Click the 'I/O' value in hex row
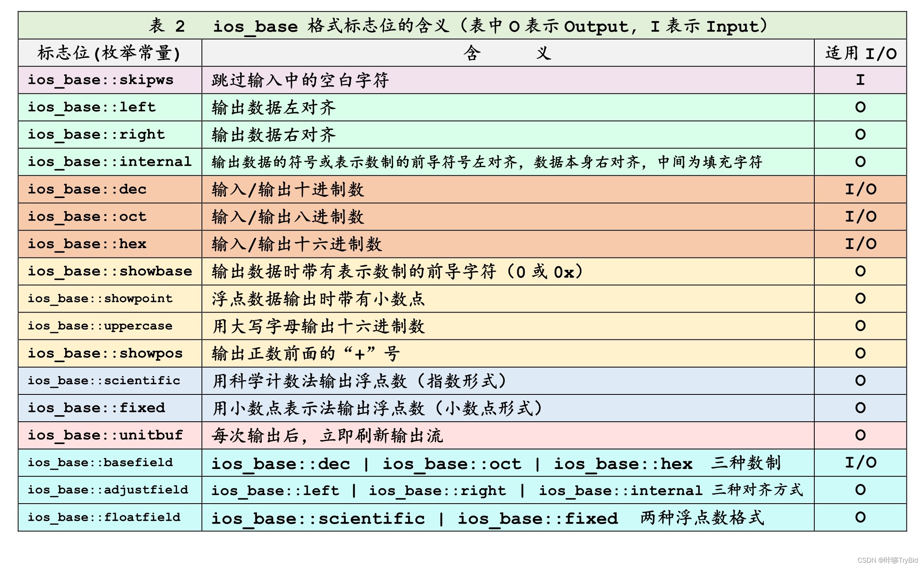This screenshot has width=924, height=568. pyautogui.click(x=860, y=244)
